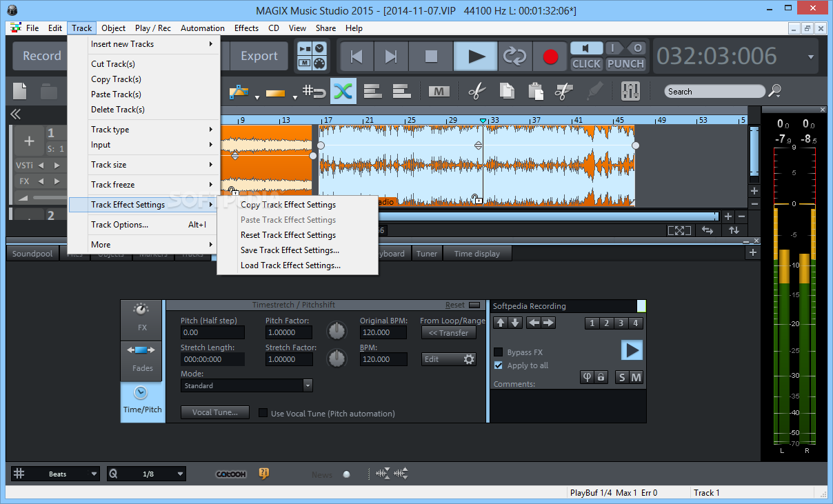This screenshot has height=504, width=833.
Task: Click the Vocal Tune... button
Action: [x=214, y=412]
